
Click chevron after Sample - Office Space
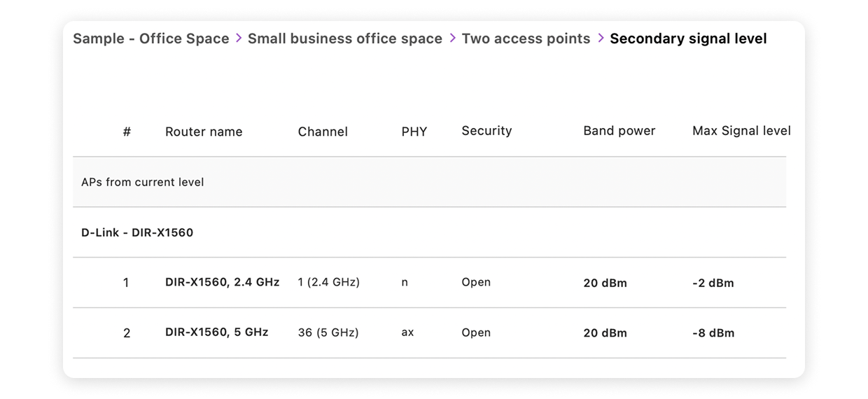click(x=239, y=38)
